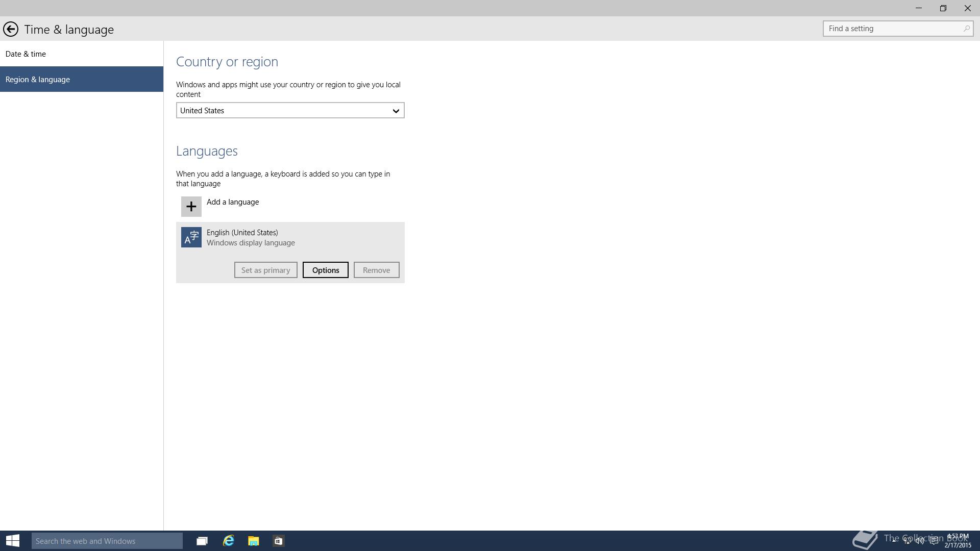Open the volume control tray icon

pyautogui.click(x=920, y=541)
